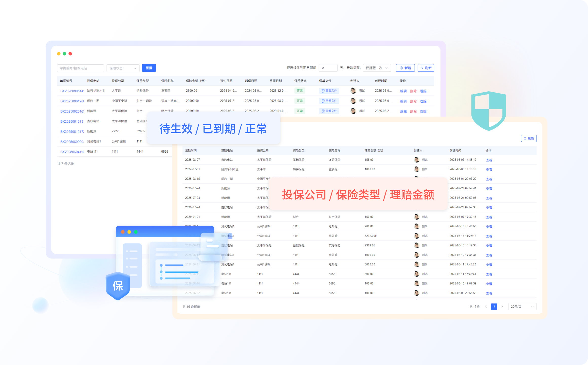The height and width of the screenshot is (365, 588).
Task: Click the top 刷新 refresh button
Action: (426, 68)
